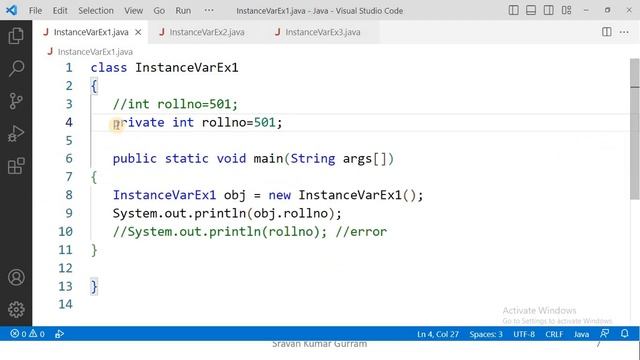Viewport: 640px width, 360px height.
Task: Open the Extensions view
Action: point(16,166)
